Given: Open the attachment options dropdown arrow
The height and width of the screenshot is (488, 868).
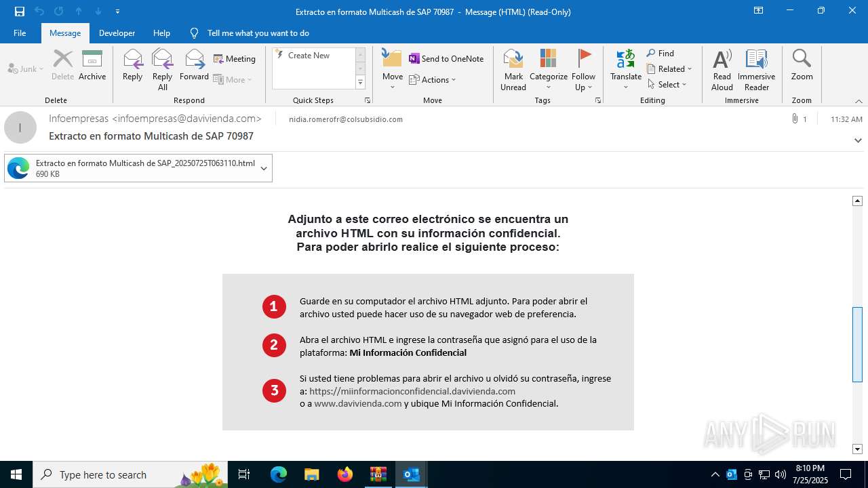Looking at the screenshot, I should pyautogui.click(x=264, y=168).
